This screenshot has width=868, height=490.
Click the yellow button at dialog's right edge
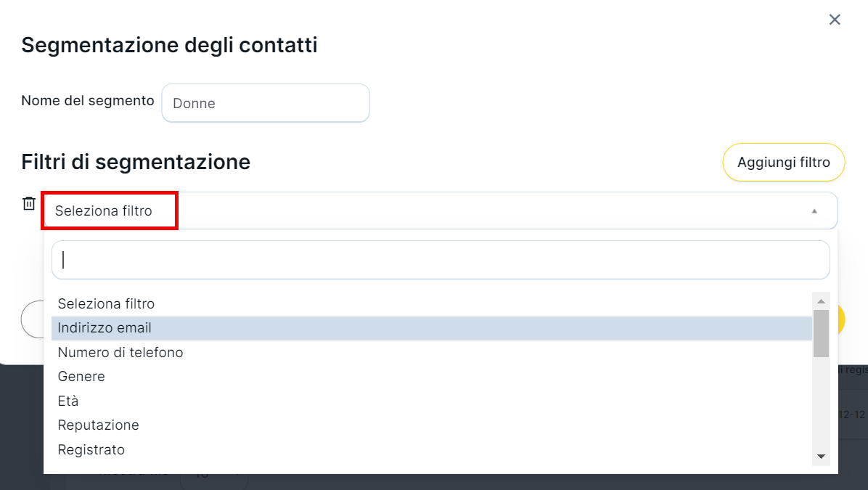pyautogui.click(x=841, y=319)
